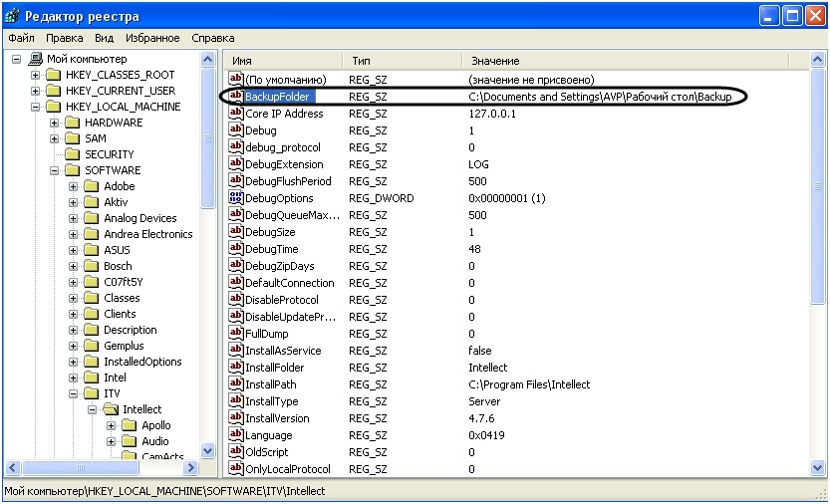Viewport: 830px width, 504px height.
Task: Open the Избранное menu
Action: coord(152,38)
